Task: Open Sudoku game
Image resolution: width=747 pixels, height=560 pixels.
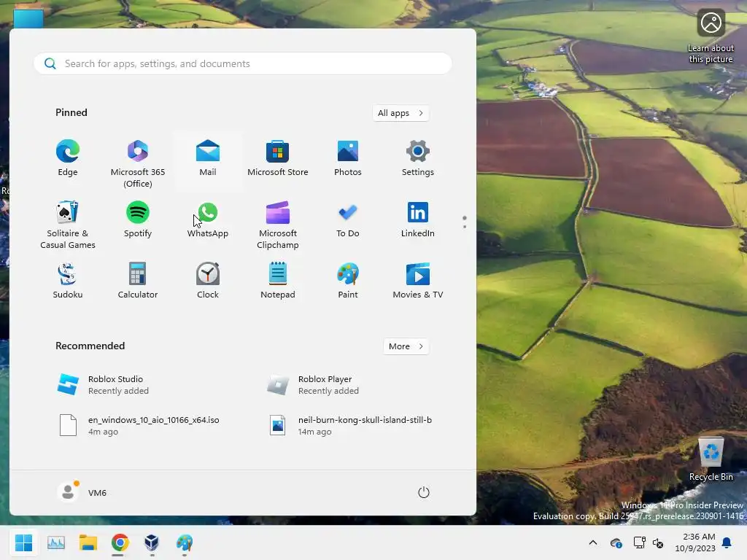Action: [x=68, y=281]
